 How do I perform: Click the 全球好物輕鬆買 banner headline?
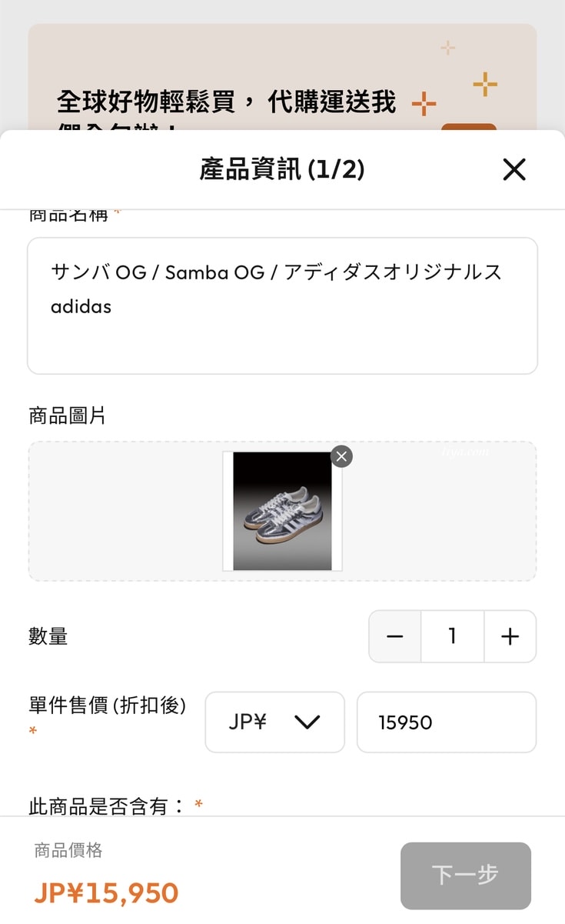(227, 102)
